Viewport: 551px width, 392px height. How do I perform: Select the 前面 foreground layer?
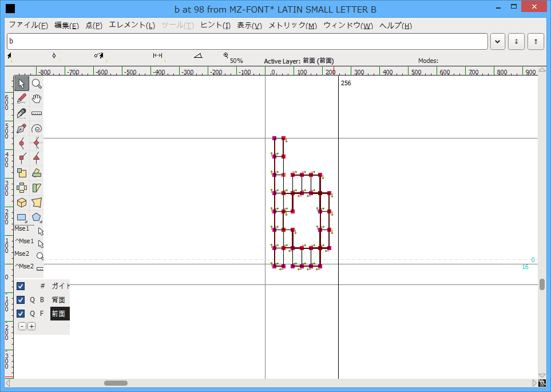(59, 314)
